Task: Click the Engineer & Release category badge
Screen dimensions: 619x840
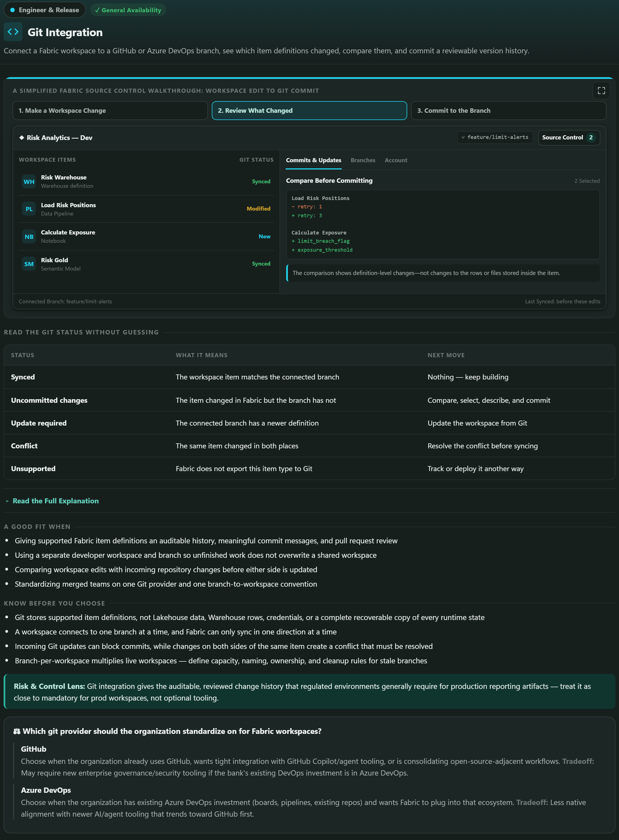Action: tap(45, 10)
